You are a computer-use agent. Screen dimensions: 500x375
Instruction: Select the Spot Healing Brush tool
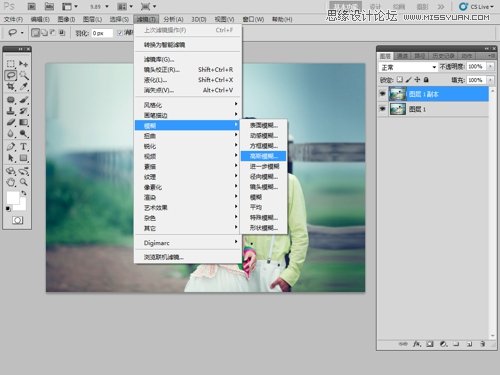point(11,100)
